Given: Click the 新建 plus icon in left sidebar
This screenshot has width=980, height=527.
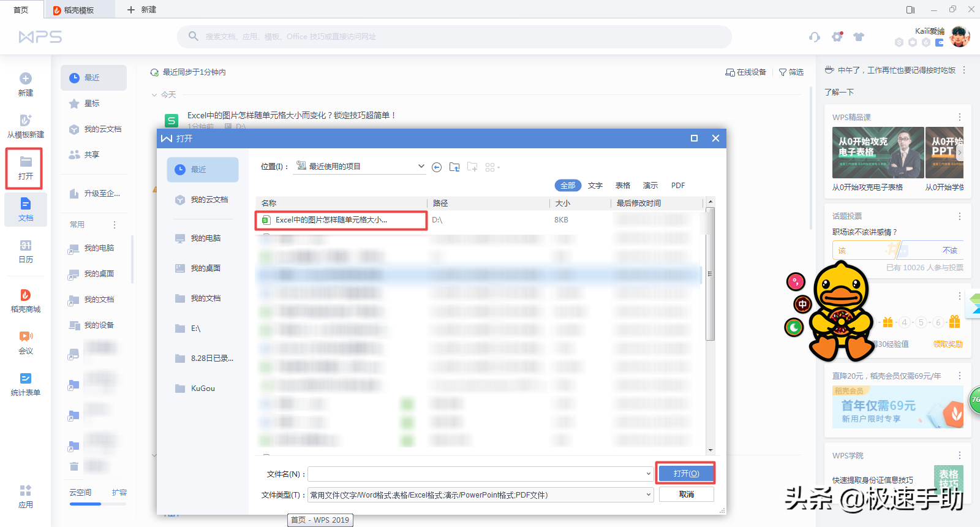Looking at the screenshot, I should (x=26, y=78).
